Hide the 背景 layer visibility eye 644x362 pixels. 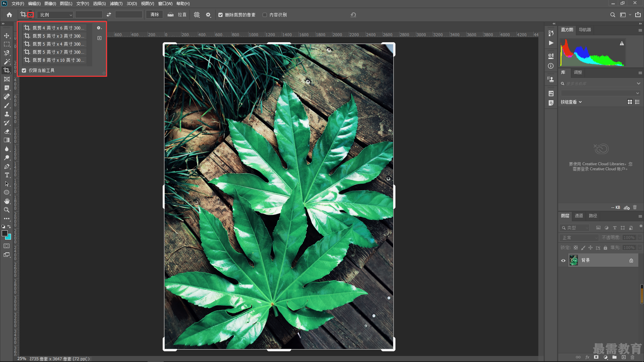563,260
